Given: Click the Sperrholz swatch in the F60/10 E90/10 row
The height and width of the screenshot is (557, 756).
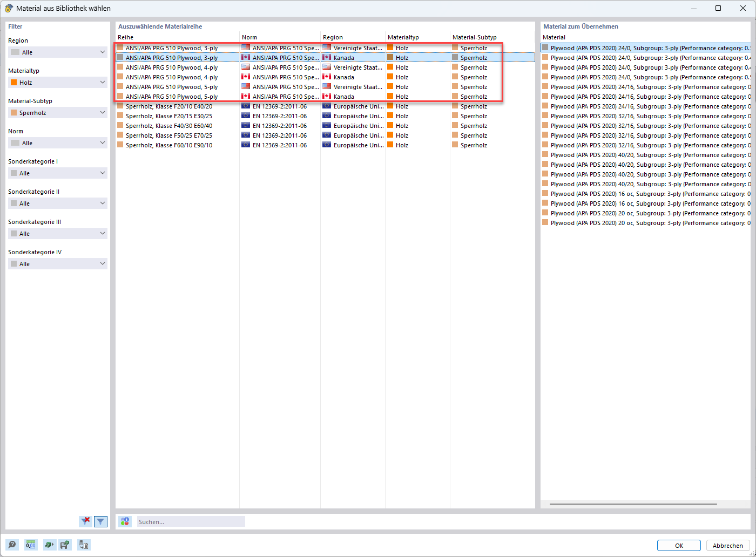Looking at the screenshot, I should coord(455,145).
